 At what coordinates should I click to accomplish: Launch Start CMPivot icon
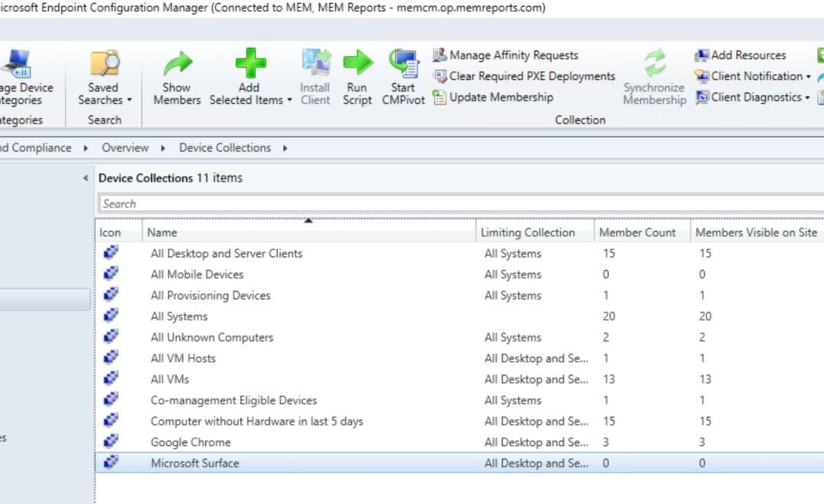tap(404, 63)
